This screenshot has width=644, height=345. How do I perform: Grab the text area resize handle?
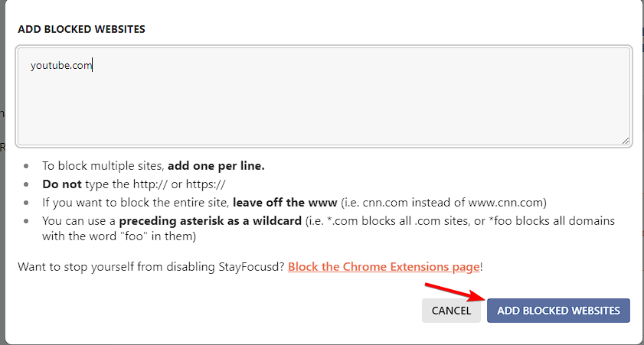pyautogui.click(x=626, y=140)
